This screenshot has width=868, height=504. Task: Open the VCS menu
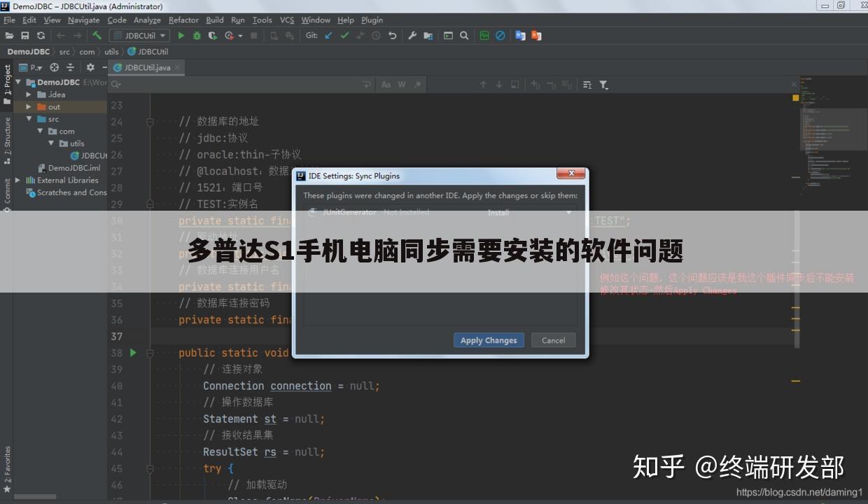[287, 20]
